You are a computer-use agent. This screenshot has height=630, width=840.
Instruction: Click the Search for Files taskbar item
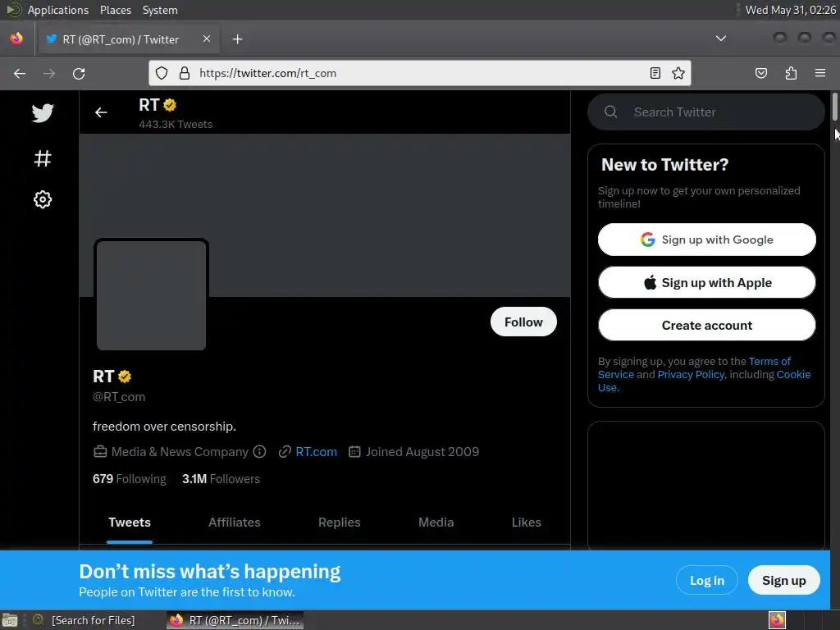coord(84,620)
